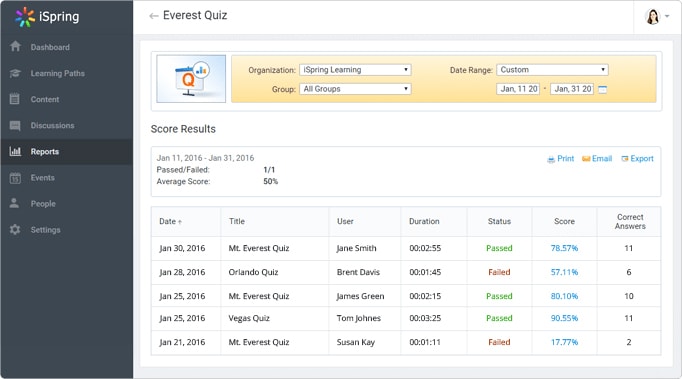Click the Content clipboard icon
The image size is (682, 379).
(x=15, y=99)
